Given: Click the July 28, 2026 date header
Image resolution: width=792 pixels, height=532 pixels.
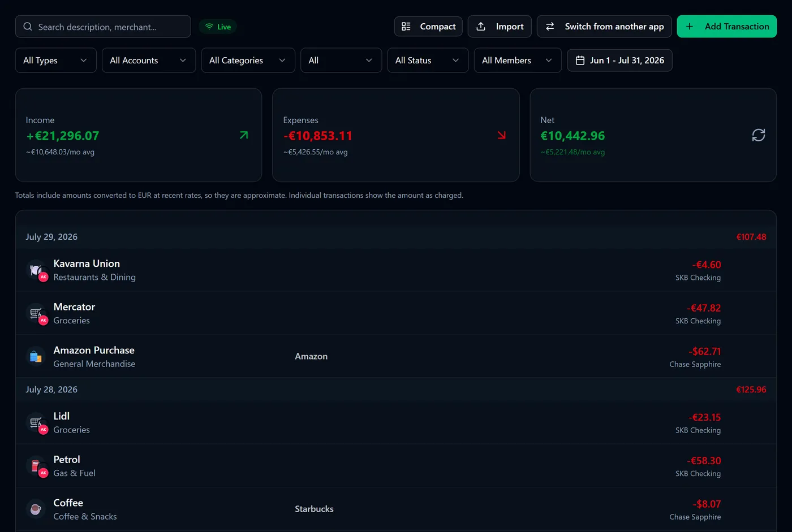Looking at the screenshot, I should (x=51, y=390).
